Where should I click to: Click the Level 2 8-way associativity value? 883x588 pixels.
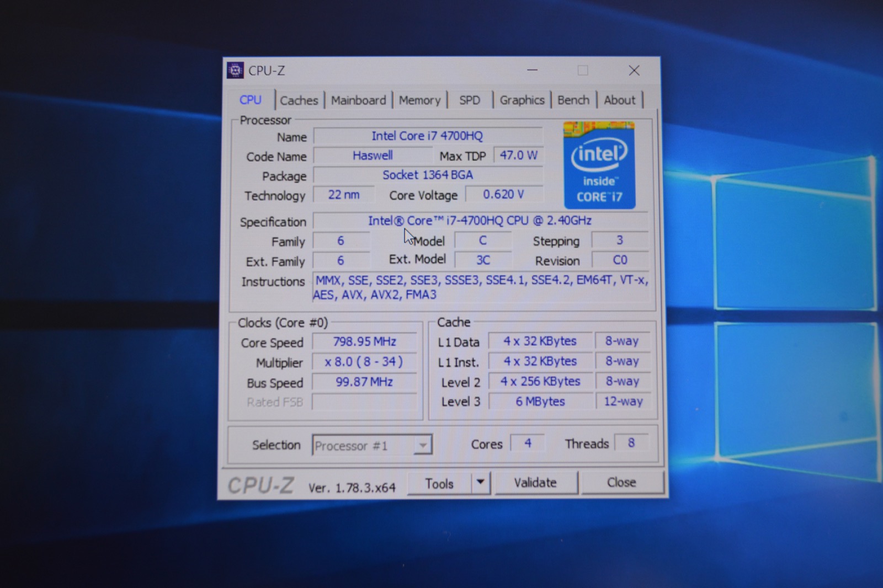pyautogui.click(x=623, y=381)
